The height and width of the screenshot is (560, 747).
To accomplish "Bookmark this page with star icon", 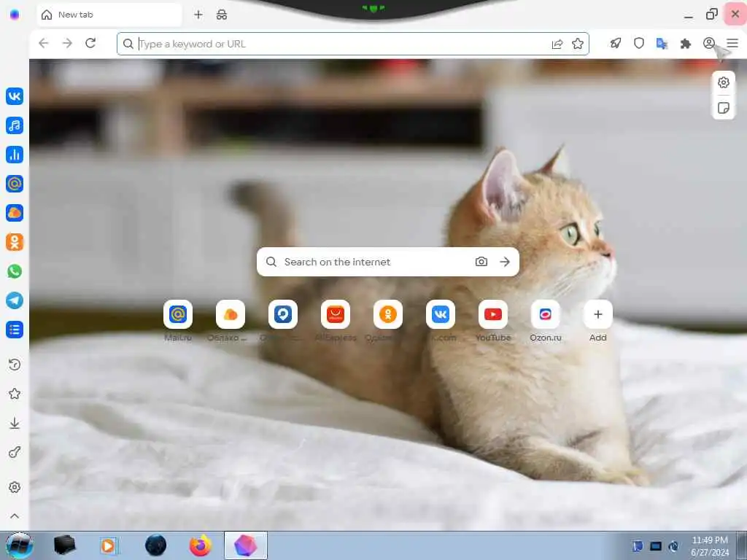I will coord(578,44).
